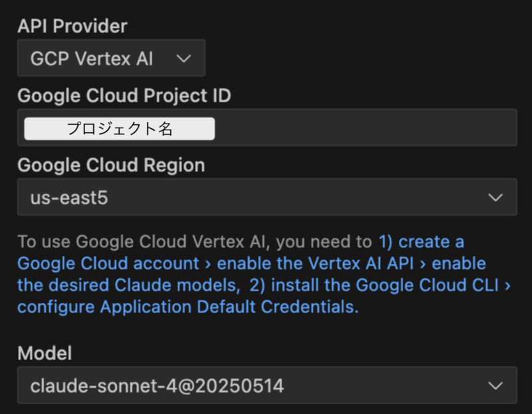Focus the Google Cloud Project ID field

(x=267, y=128)
